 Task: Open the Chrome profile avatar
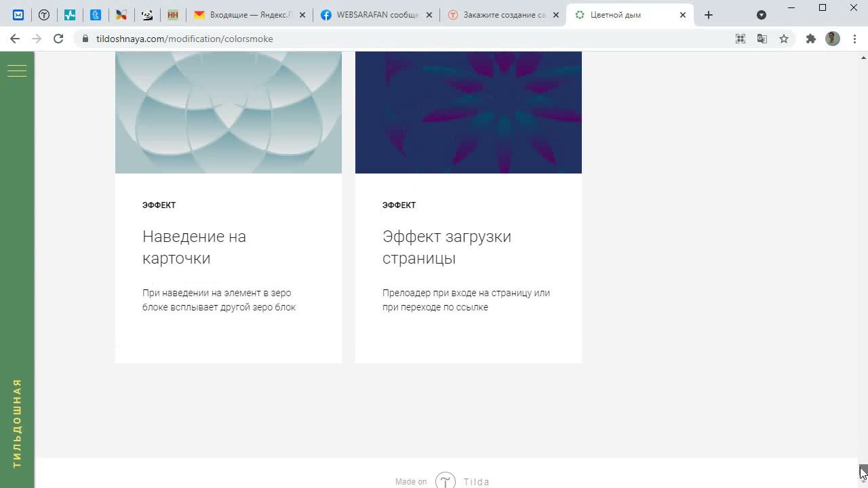[x=833, y=39]
